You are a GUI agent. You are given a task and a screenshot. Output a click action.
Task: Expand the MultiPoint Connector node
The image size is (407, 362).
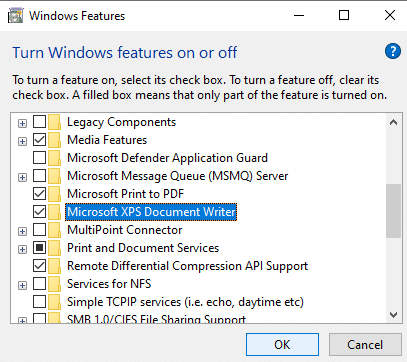22,232
